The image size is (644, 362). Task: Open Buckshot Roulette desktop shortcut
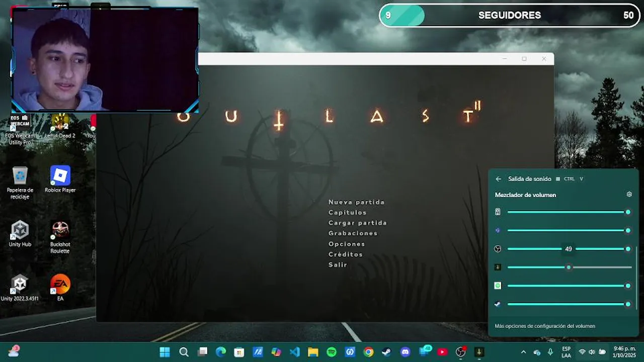coord(60,237)
